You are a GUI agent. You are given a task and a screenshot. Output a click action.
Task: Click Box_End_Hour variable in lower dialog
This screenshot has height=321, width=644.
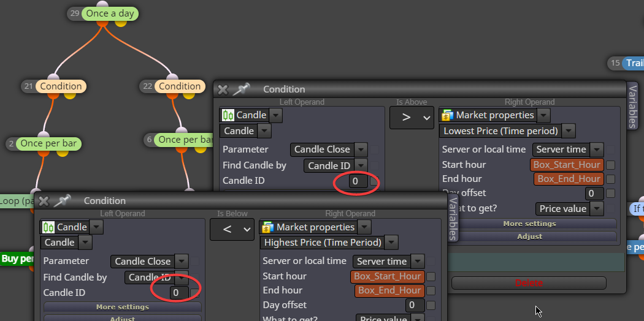coord(389,290)
